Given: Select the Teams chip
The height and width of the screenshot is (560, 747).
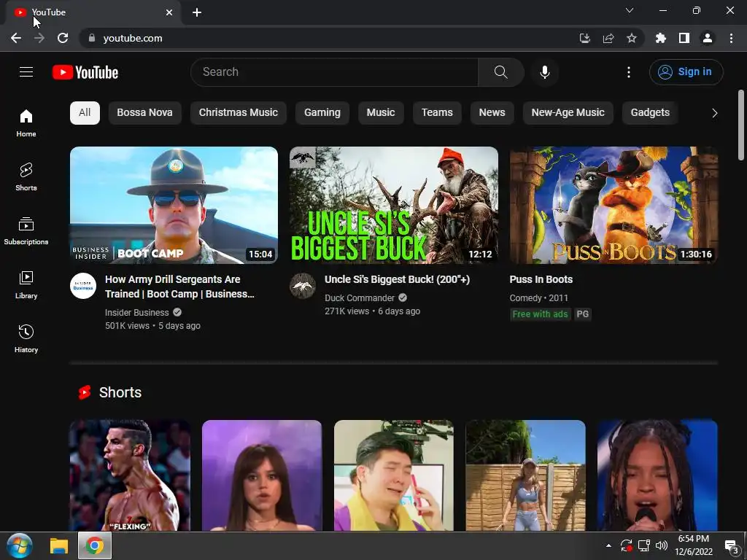Looking at the screenshot, I should 437,113.
